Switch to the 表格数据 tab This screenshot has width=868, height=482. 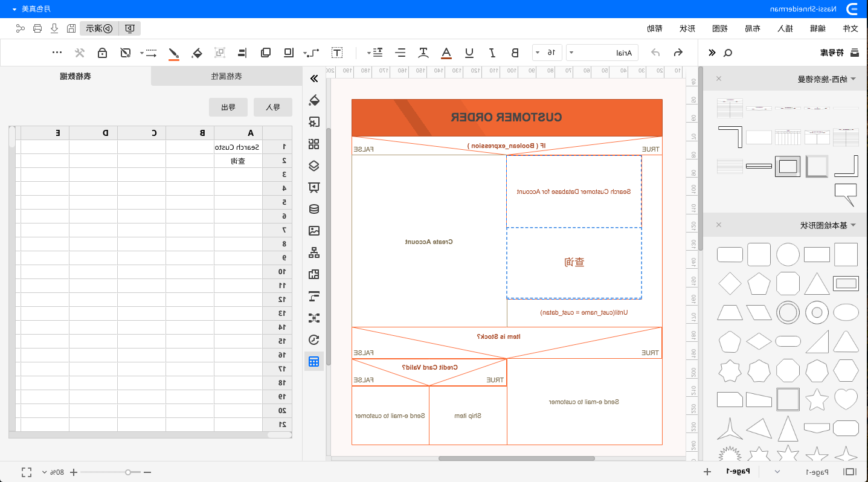(76, 77)
